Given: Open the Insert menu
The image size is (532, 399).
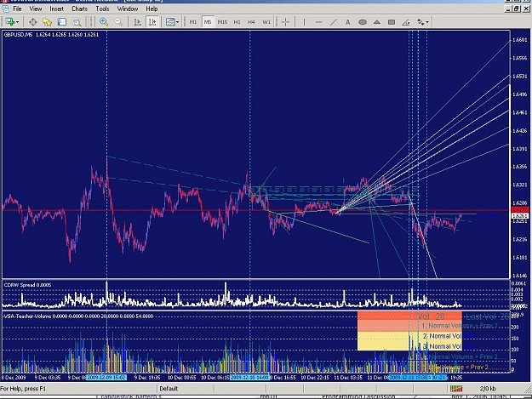Looking at the screenshot, I should (56, 9).
